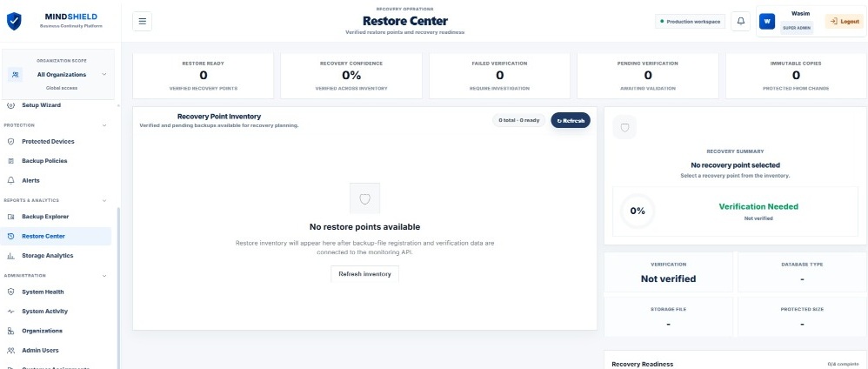Click the sidebar vertical scrollbar
Viewport: 868px width, 369px height.
pos(117,288)
